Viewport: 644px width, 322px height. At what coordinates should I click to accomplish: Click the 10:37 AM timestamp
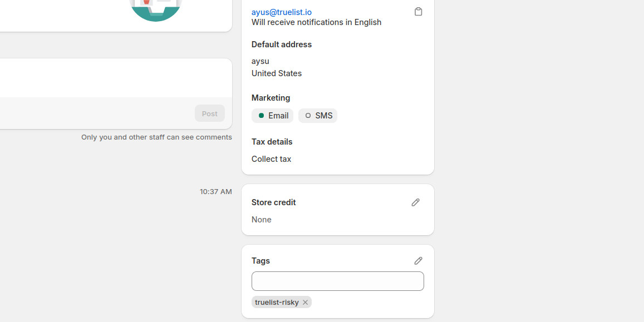click(215, 191)
